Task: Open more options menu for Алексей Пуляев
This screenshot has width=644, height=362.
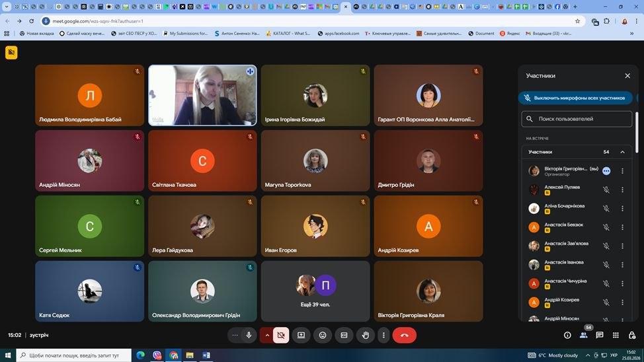Action: [622, 190]
